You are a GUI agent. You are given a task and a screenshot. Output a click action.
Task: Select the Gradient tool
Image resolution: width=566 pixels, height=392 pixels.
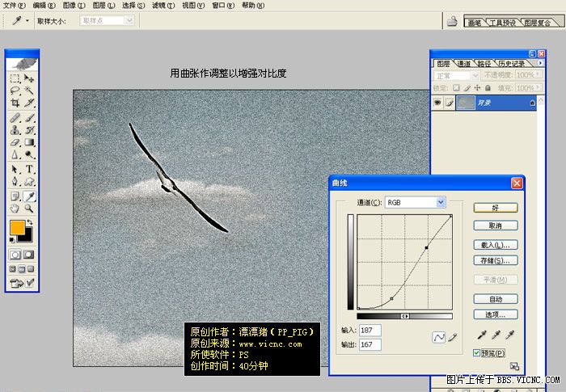coord(29,142)
